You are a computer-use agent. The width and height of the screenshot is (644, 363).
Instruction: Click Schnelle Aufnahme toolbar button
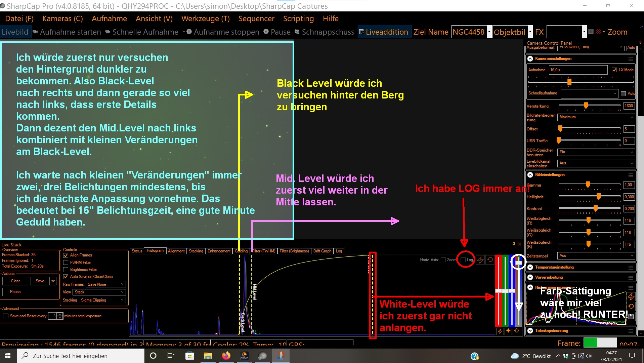tap(142, 32)
